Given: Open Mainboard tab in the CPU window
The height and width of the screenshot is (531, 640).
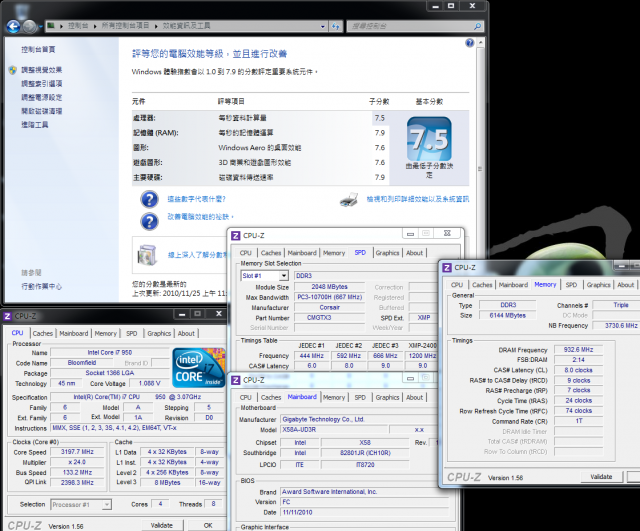Looking at the screenshot, I should click(73, 333).
